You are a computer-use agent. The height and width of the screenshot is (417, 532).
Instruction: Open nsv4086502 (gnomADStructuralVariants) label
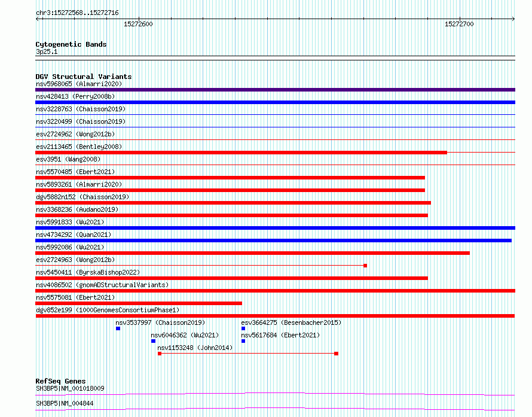click(102, 285)
